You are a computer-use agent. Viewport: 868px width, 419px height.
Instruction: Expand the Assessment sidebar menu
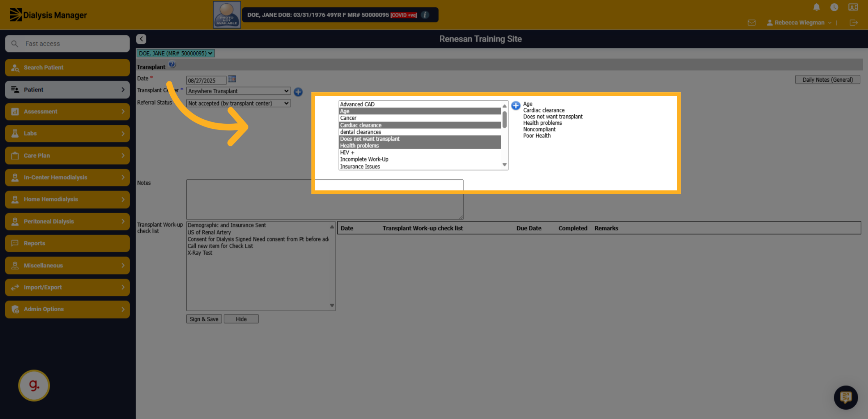(67, 112)
